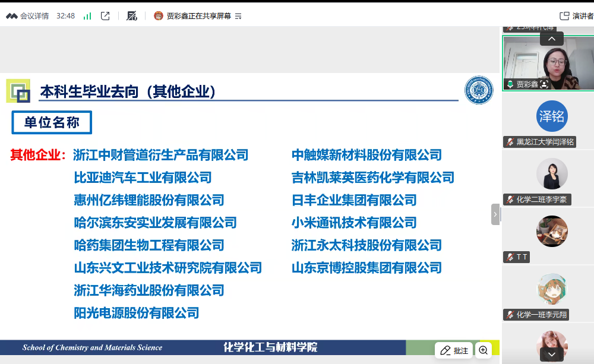
Task: Click the zoom magnifier icon beside 批注
Action: coord(484,350)
